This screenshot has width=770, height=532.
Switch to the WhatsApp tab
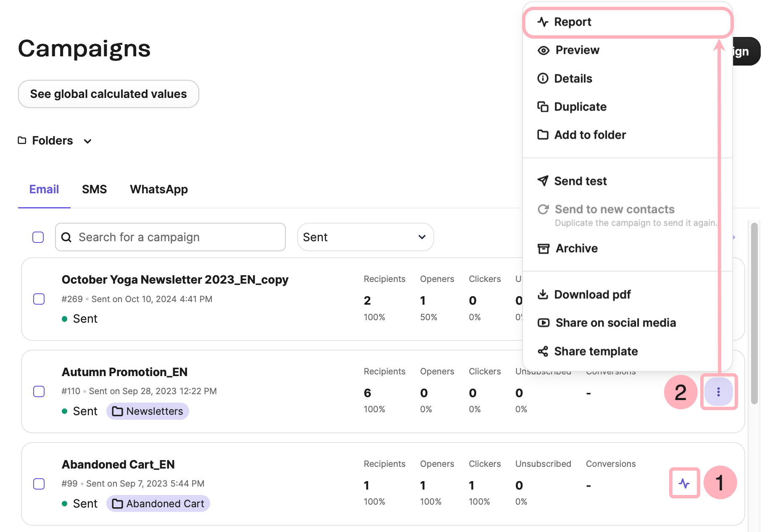point(158,190)
